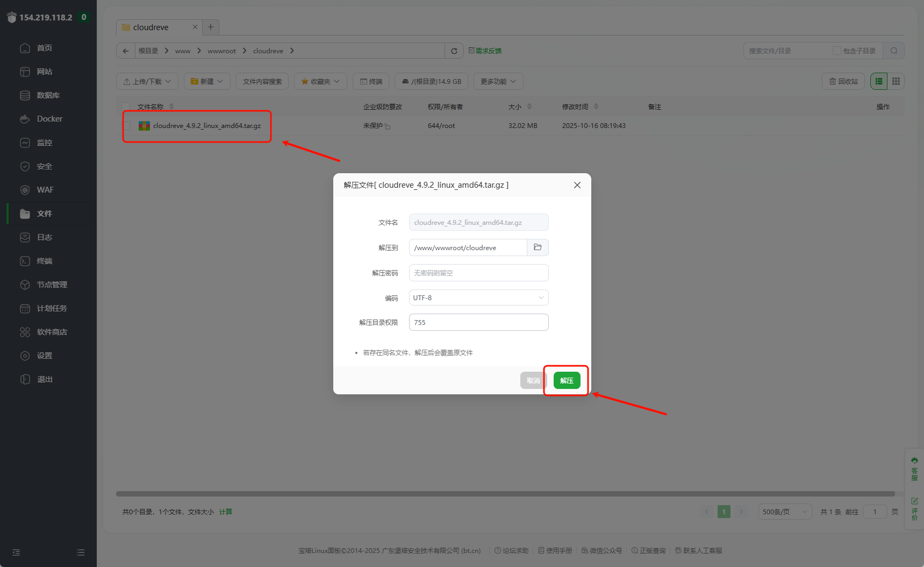Viewport: 924px width, 567px height.
Task: Expand the 500 items per page dropdown
Action: coord(784,512)
